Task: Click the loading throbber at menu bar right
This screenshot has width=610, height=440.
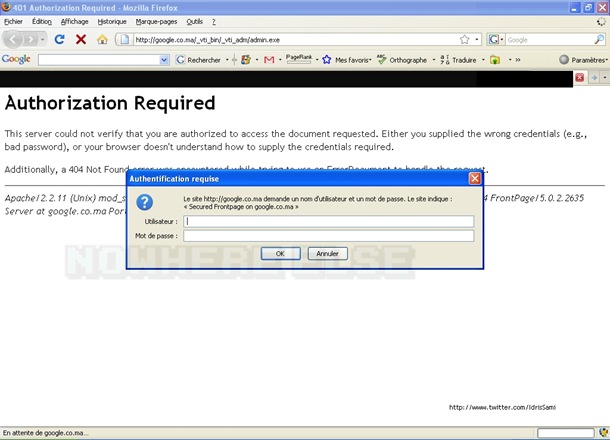Action: pos(601,22)
